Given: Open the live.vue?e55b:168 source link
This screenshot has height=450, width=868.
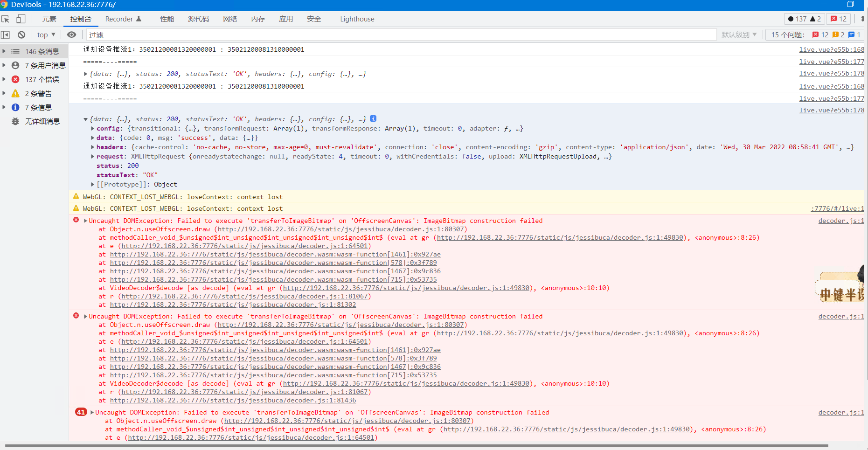Looking at the screenshot, I should pyautogui.click(x=831, y=49).
